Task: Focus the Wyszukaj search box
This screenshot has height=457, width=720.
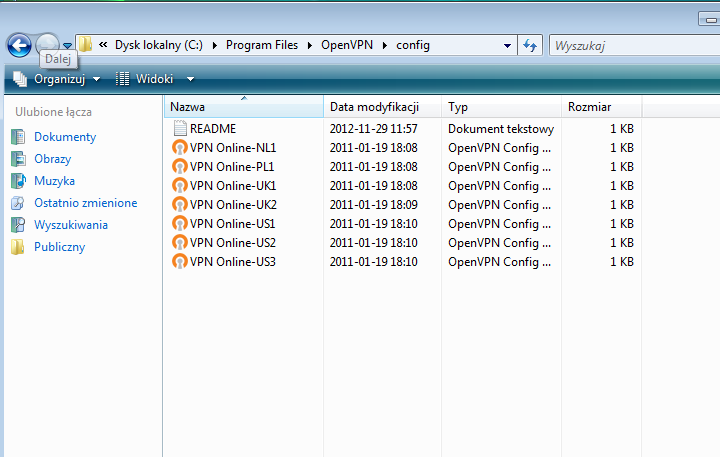Action: pos(634,45)
